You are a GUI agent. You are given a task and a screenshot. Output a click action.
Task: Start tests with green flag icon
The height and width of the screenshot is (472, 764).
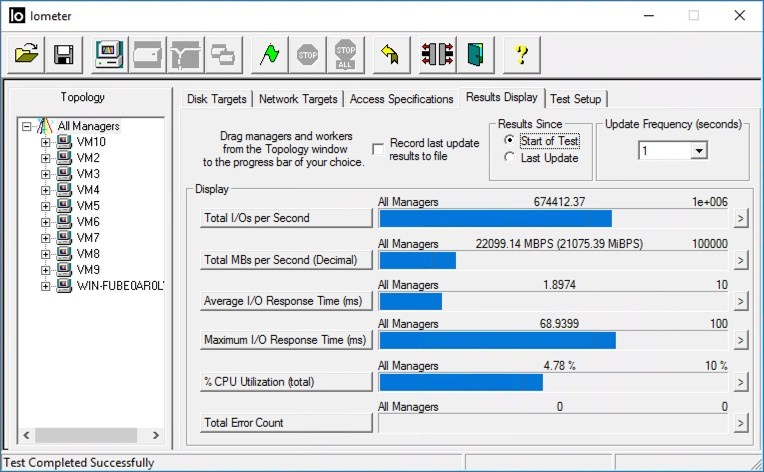pyautogui.click(x=269, y=55)
